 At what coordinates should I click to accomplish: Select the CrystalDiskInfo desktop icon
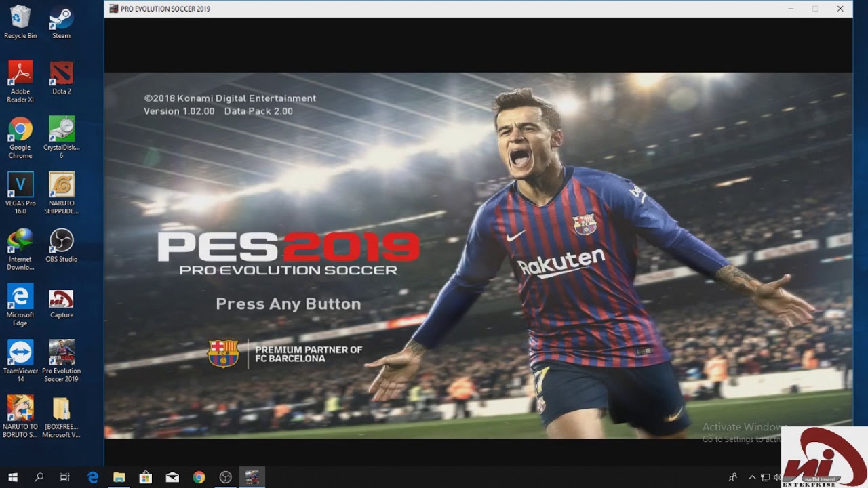[x=61, y=138]
